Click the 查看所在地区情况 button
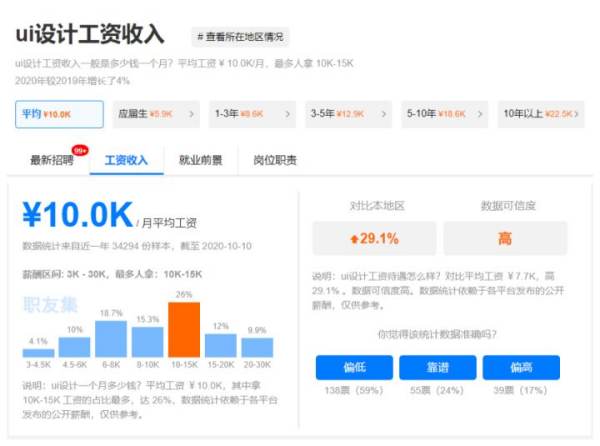 click(241, 37)
